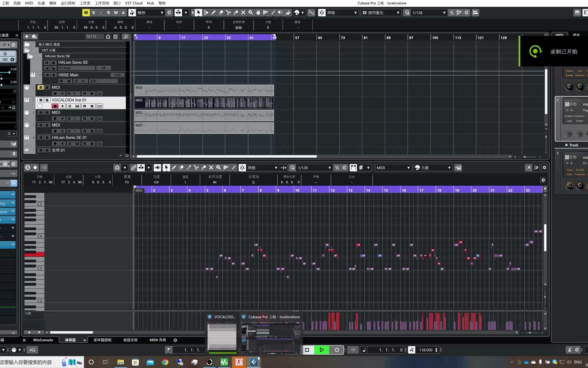Open the MIDI event type dropdown
The image size is (588, 368).
click(x=393, y=168)
